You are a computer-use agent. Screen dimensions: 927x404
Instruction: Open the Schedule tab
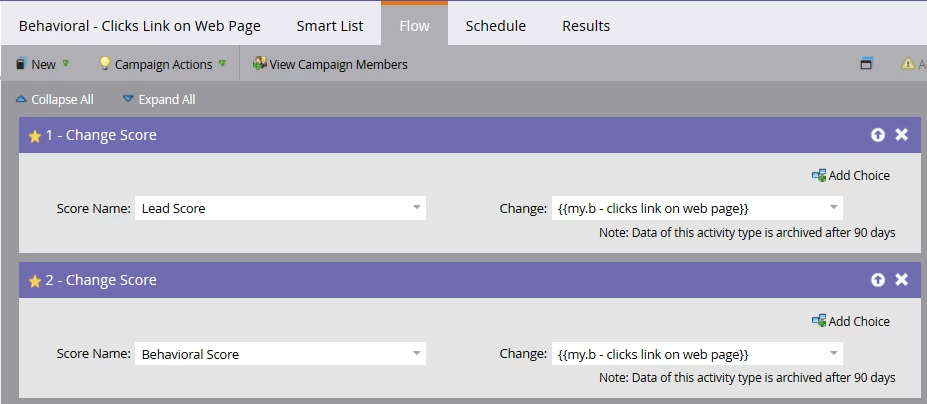(495, 26)
